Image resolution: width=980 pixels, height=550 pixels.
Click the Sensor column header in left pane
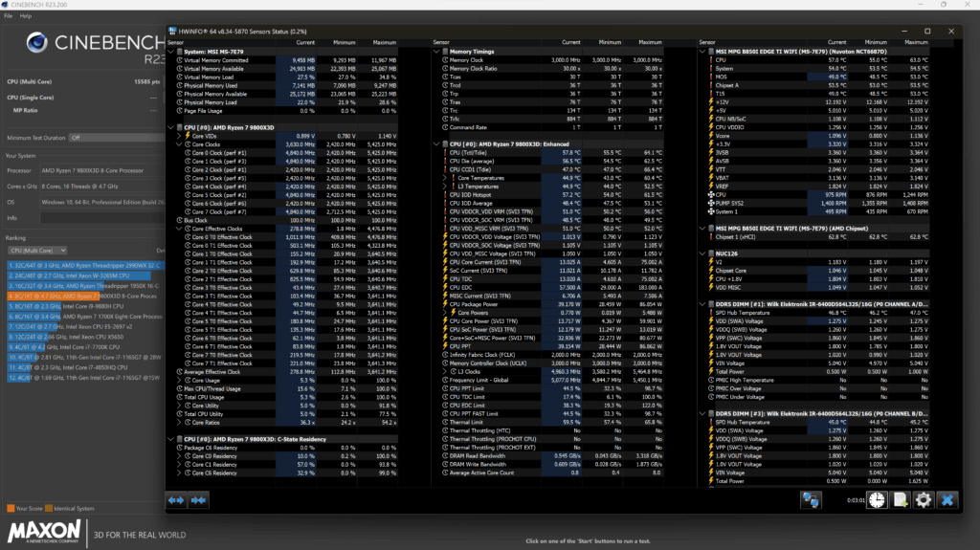(x=176, y=42)
